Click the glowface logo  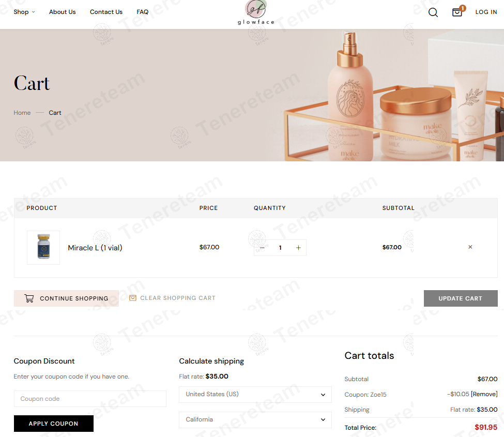click(256, 12)
